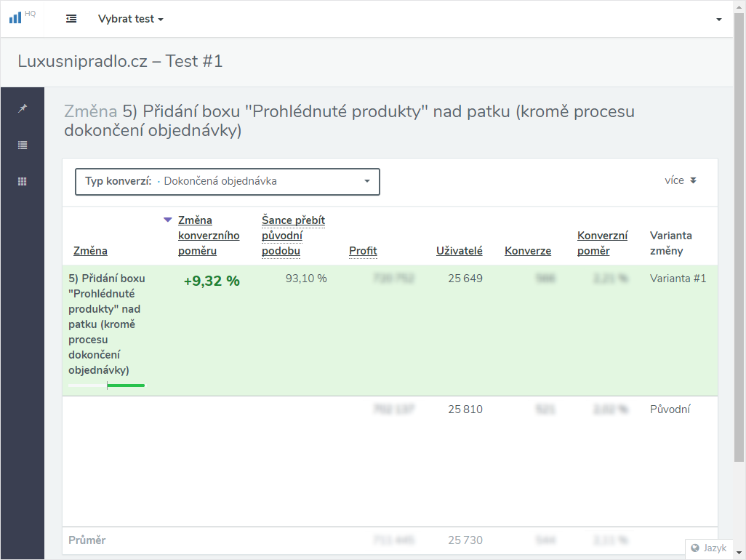
Task: Expand the více double-chevron icon
Action: tap(693, 180)
